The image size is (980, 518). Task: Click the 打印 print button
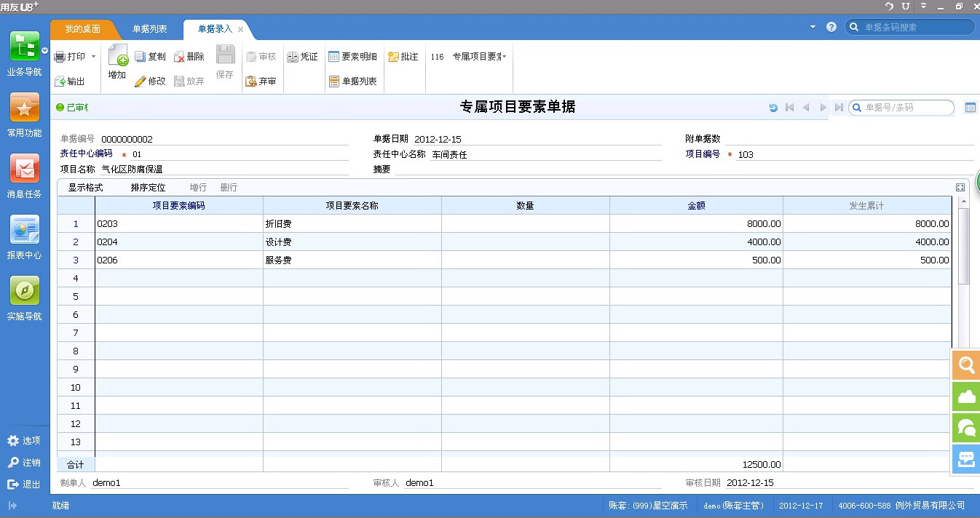(x=70, y=57)
